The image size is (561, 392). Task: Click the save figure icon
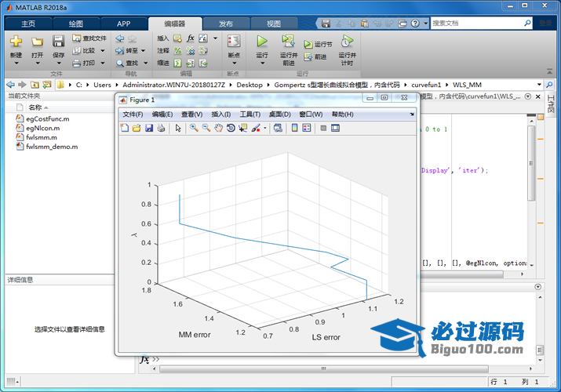point(149,128)
